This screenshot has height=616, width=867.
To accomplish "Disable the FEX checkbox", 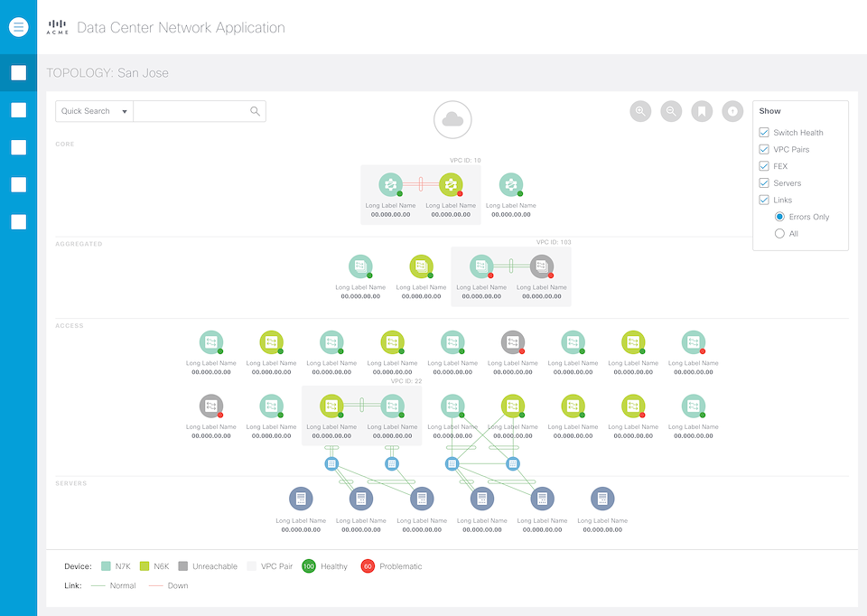I will coord(764,166).
